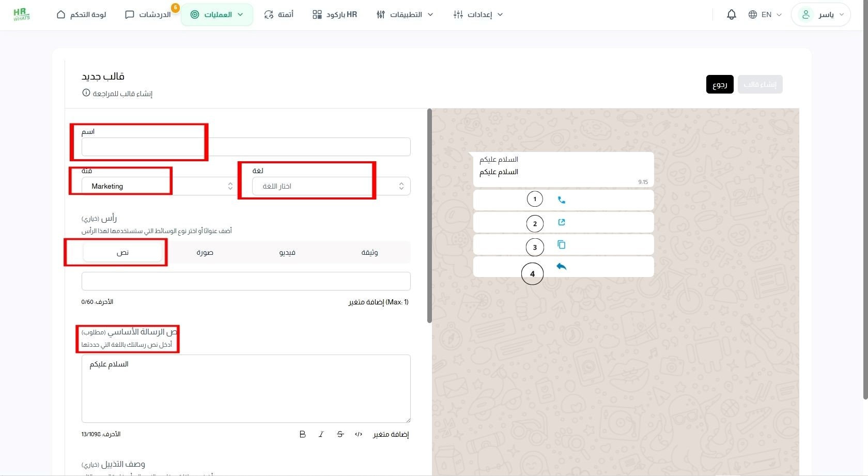Select the صورة header type option
The width and height of the screenshot is (868, 476).
pos(205,252)
